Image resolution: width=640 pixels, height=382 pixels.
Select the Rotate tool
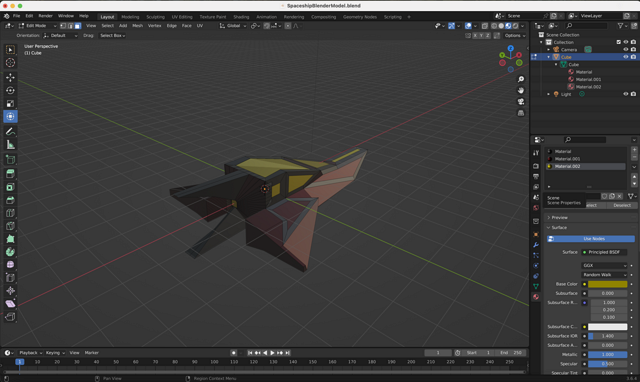pyautogui.click(x=10, y=90)
